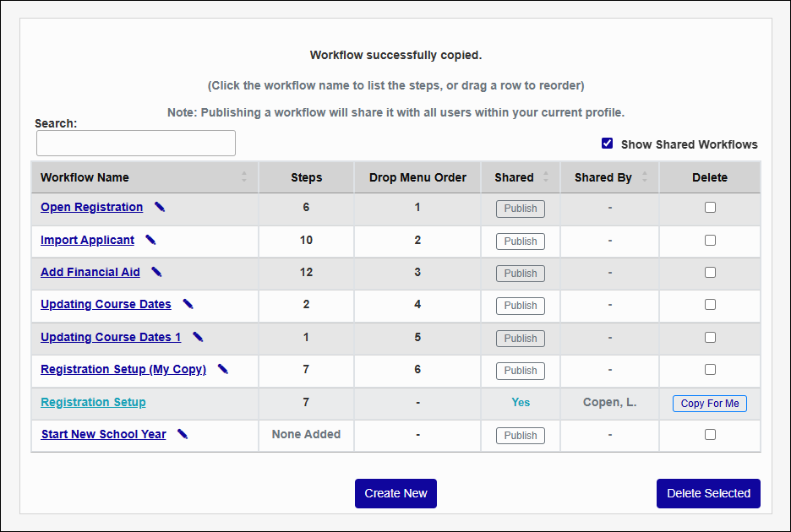Sort by Shared column arrows
This screenshot has height=532, width=791.
coord(546,176)
